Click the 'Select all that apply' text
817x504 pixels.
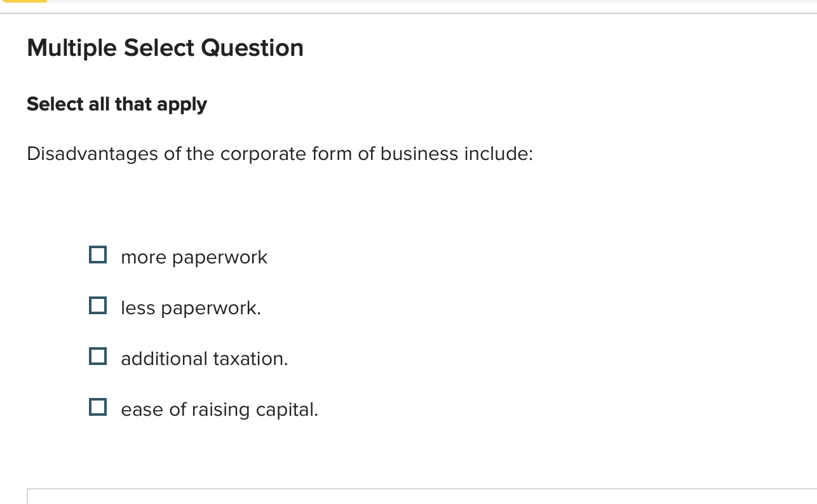[116, 104]
